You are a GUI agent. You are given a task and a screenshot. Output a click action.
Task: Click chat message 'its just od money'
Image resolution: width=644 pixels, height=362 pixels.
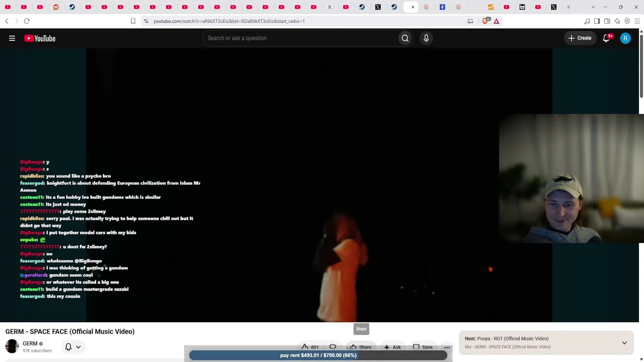pos(66,205)
